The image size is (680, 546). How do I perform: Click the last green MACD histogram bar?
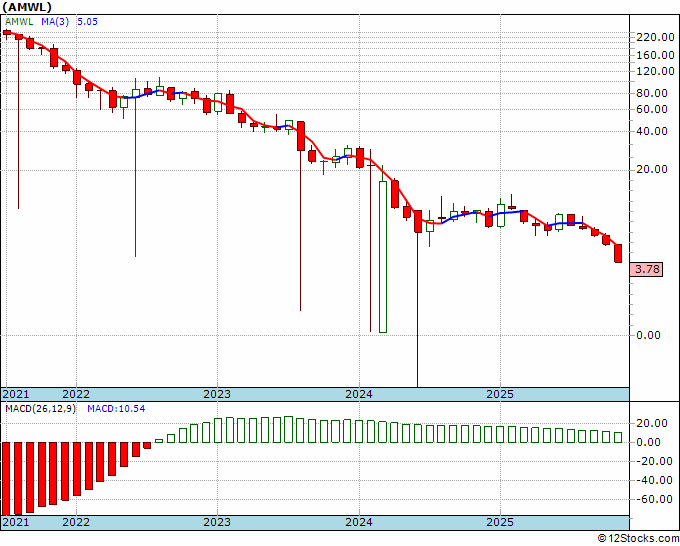coord(618,437)
